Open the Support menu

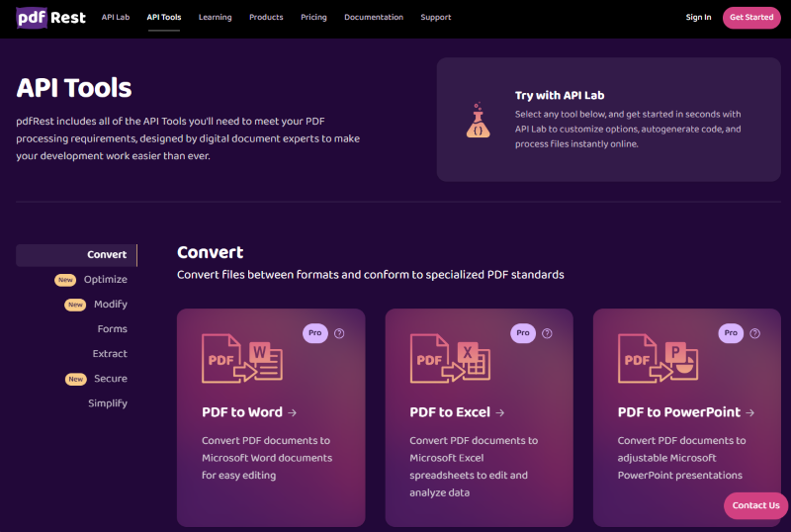[436, 17]
